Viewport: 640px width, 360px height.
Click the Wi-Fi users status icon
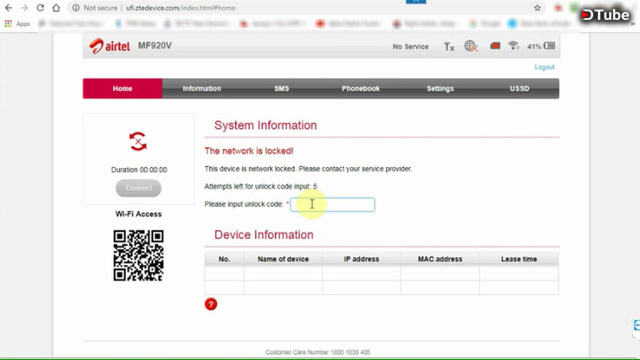click(x=513, y=45)
